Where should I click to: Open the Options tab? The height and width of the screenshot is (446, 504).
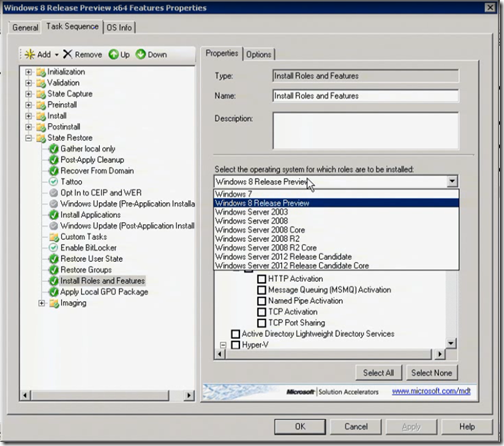pyautogui.click(x=259, y=54)
